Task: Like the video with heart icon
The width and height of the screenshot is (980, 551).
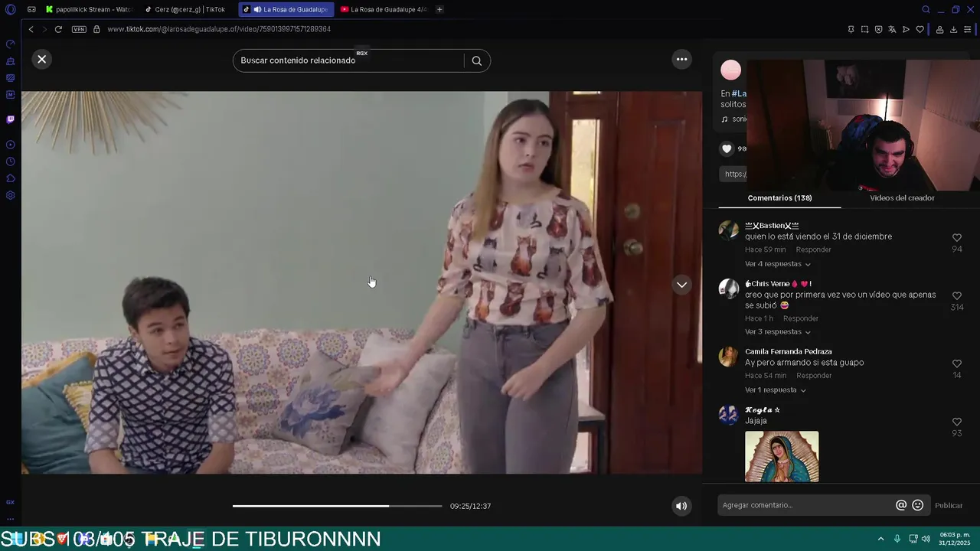Action: pos(727,149)
